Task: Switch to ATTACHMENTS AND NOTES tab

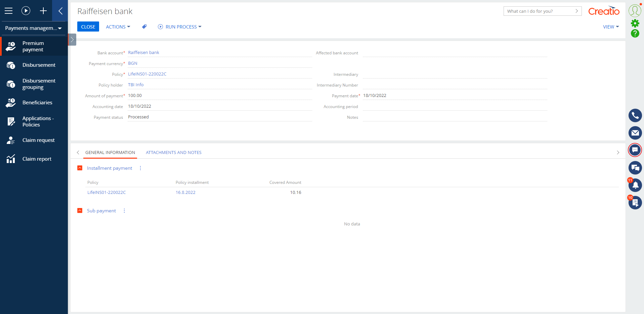Action: 174,153
